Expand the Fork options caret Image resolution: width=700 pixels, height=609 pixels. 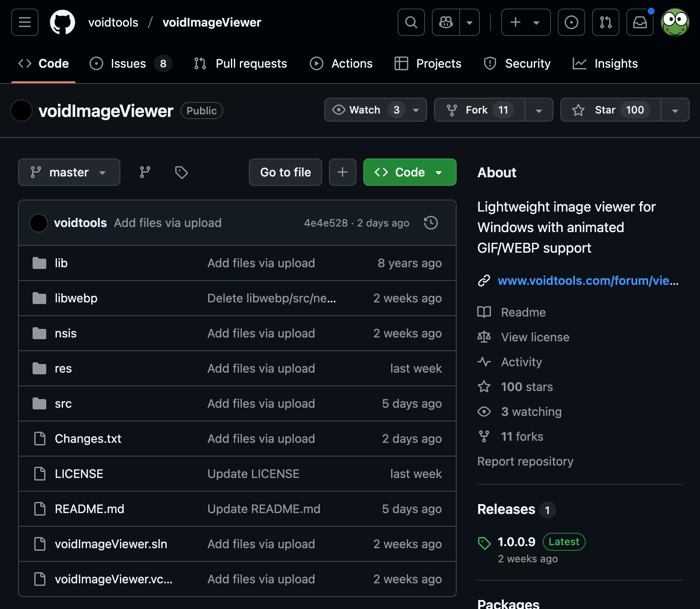point(538,110)
